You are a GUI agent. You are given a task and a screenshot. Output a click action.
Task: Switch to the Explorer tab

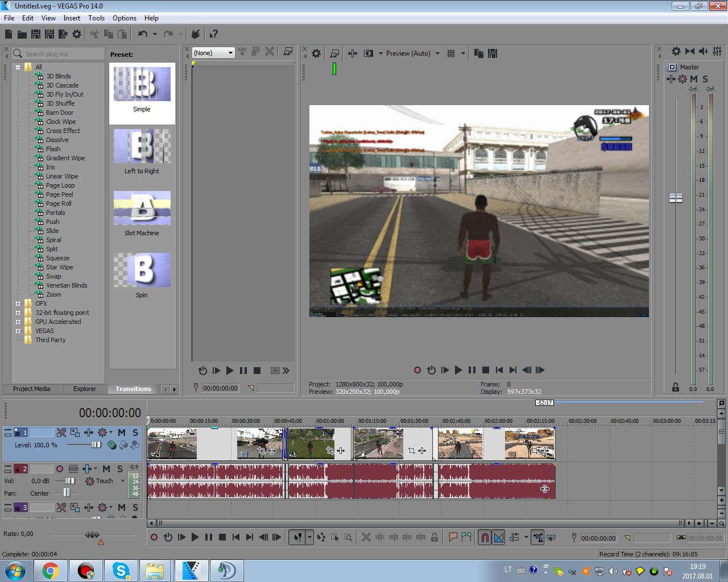pos(84,389)
